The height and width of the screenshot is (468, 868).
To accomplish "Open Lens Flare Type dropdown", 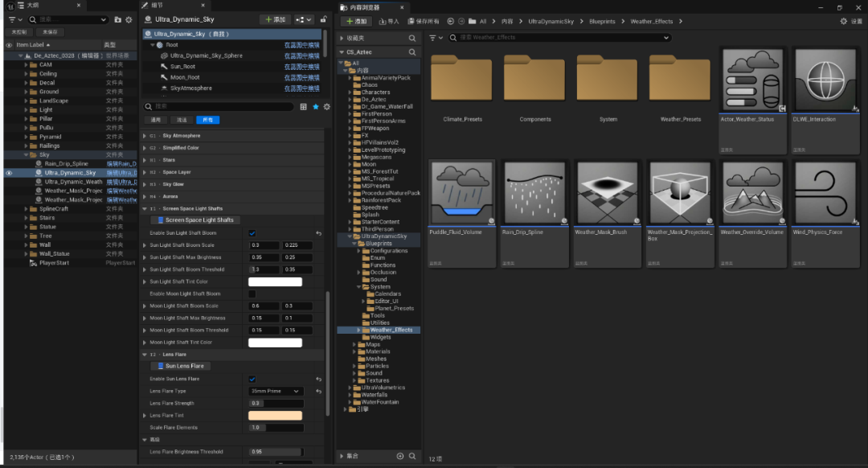I will click(276, 391).
